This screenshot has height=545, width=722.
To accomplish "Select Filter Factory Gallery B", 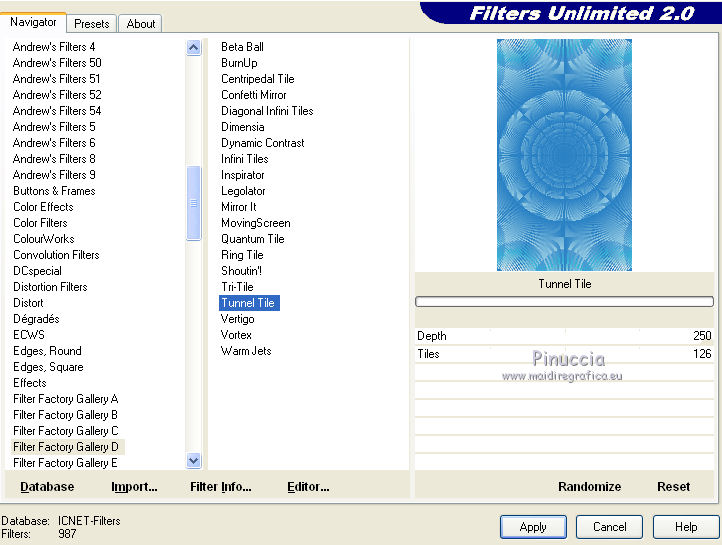I will (x=65, y=415).
